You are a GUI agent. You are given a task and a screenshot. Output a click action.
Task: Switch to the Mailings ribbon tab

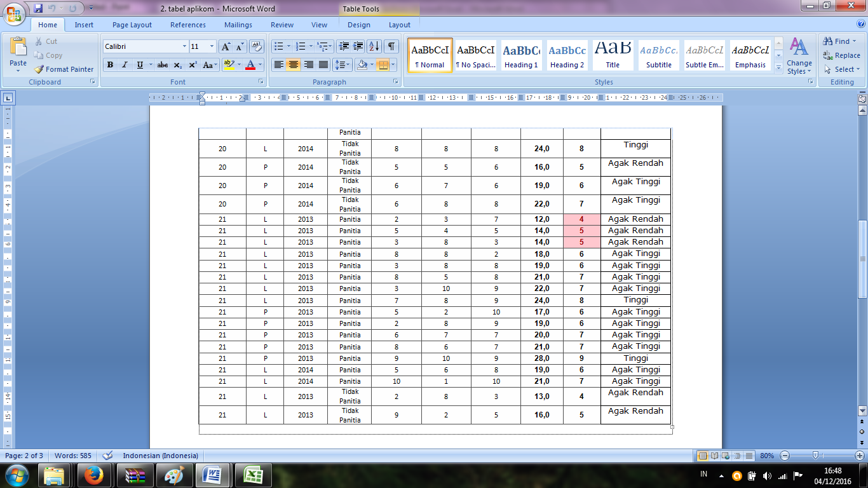click(x=238, y=25)
